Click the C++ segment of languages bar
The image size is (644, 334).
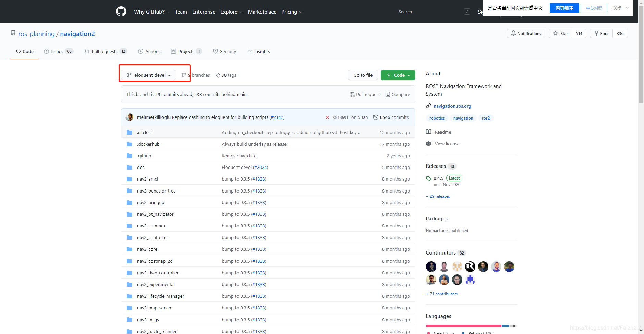coord(464,326)
